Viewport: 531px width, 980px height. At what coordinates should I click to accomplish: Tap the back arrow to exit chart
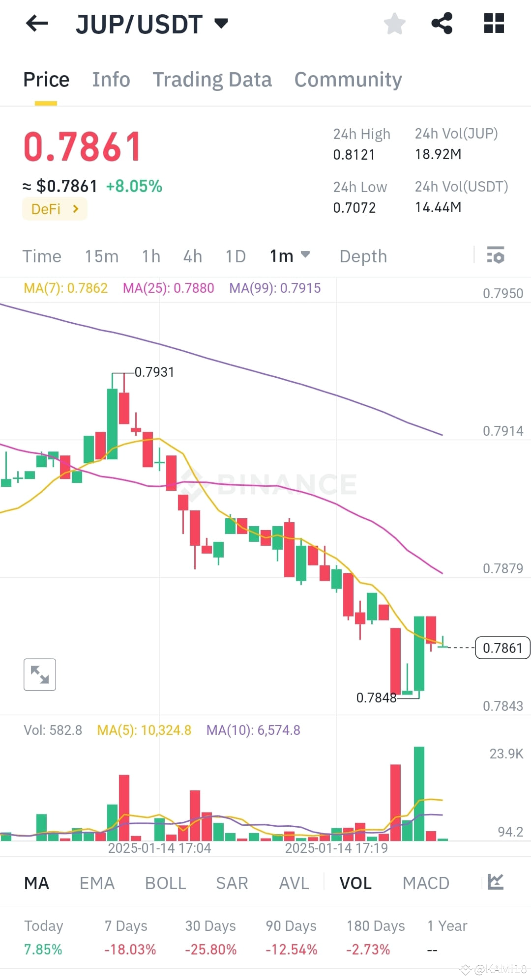click(36, 24)
